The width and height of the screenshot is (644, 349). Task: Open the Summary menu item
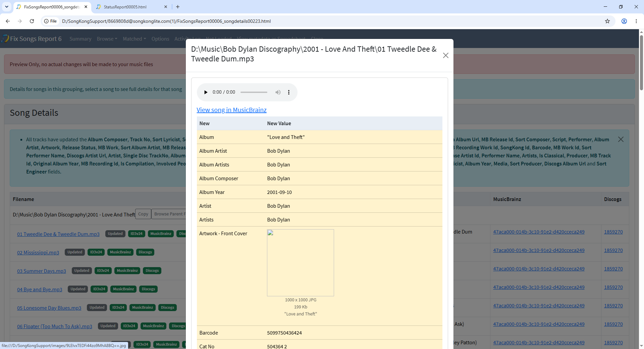(80, 39)
